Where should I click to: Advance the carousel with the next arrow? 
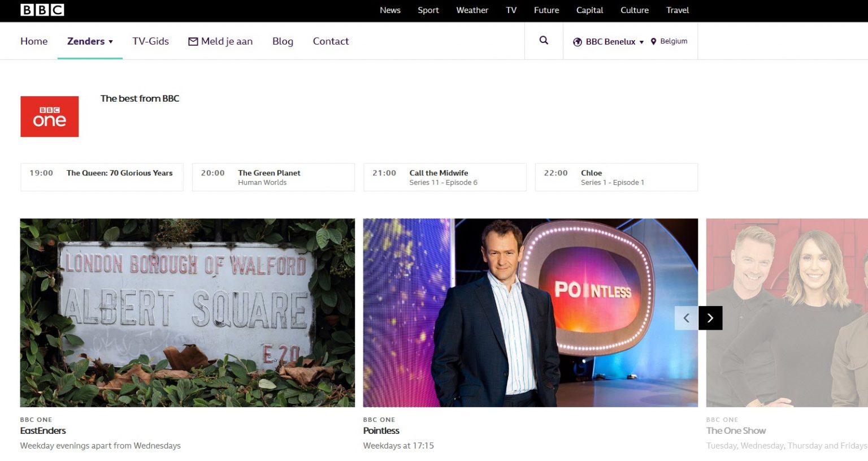[710, 318]
